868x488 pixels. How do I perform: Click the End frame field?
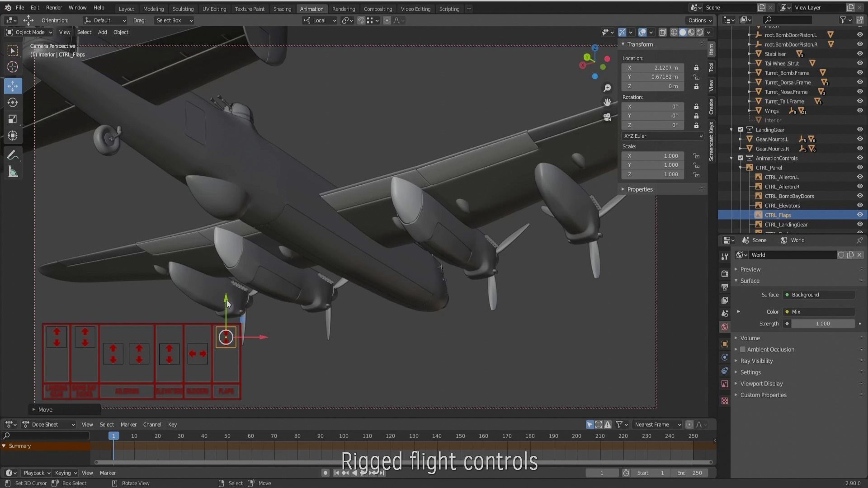tap(689, 473)
